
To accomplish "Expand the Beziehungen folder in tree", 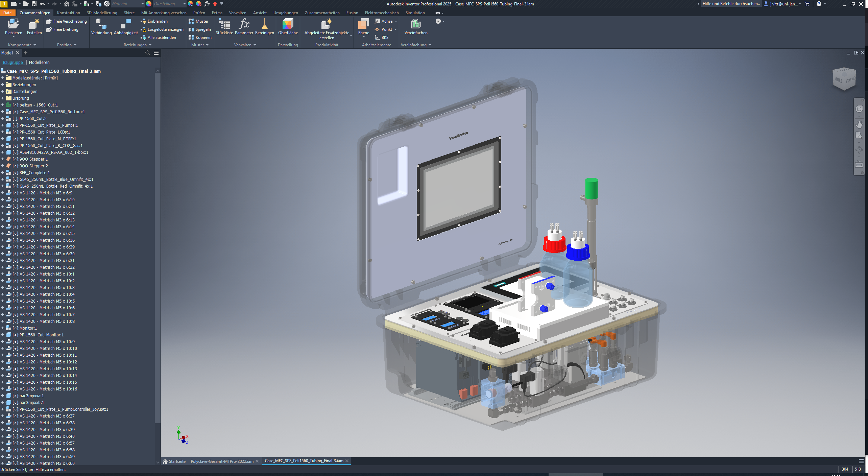I will pos(3,85).
